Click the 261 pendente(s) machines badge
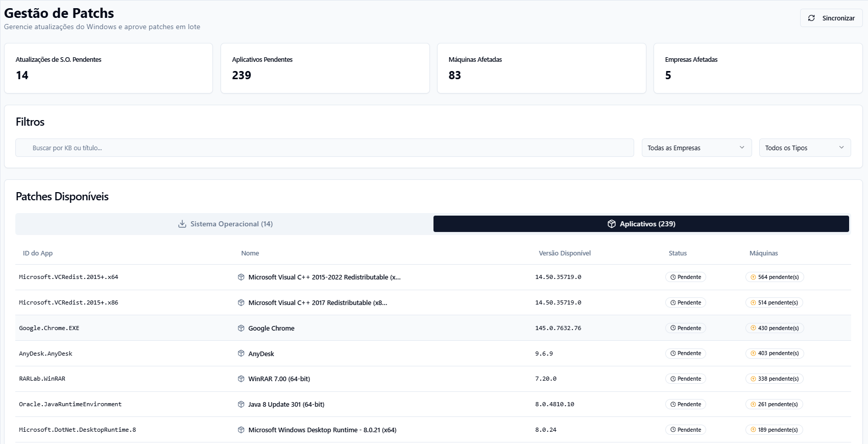 [774, 404]
